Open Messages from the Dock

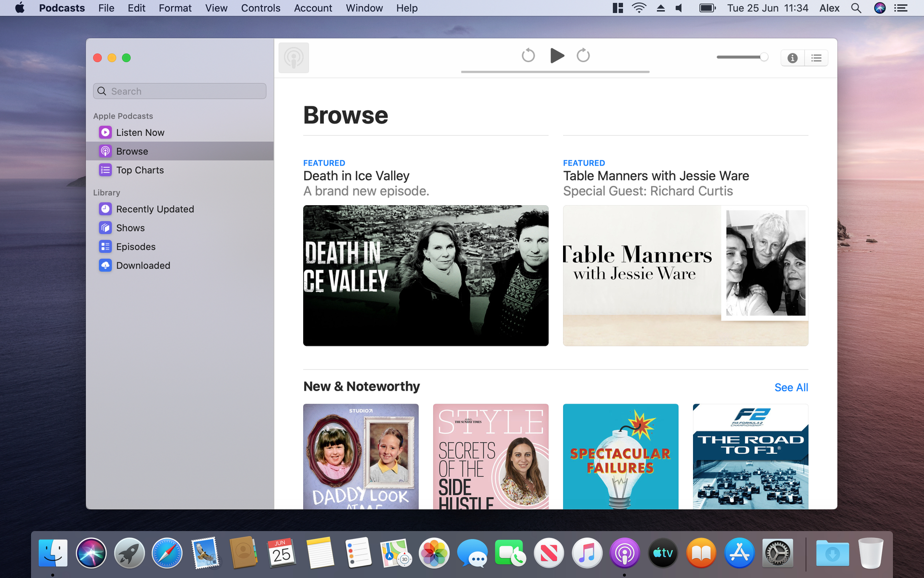472,553
